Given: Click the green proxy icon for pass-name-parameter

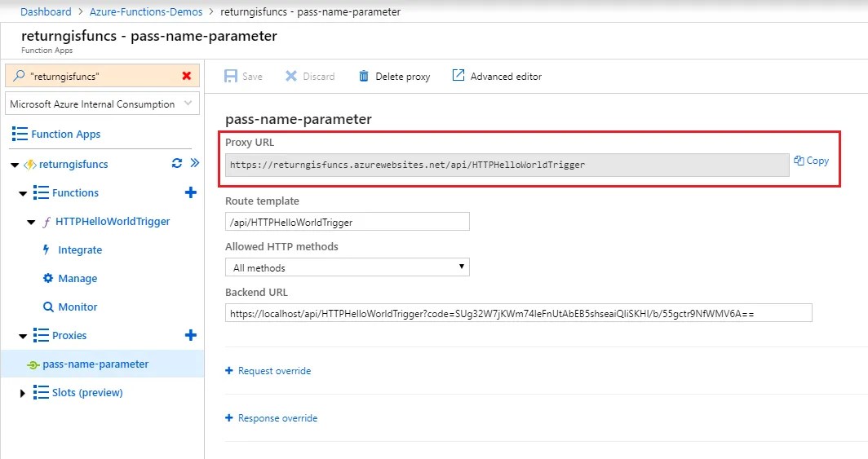Looking at the screenshot, I should point(33,365).
